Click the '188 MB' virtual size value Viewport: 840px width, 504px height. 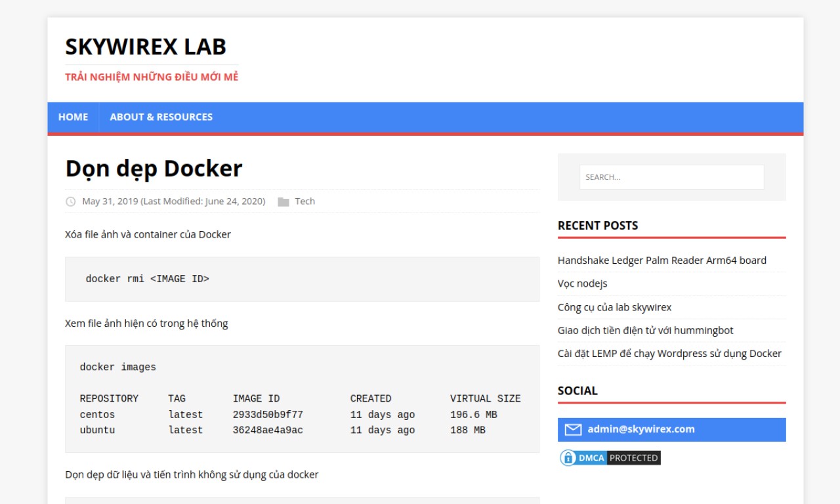pyautogui.click(x=468, y=430)
